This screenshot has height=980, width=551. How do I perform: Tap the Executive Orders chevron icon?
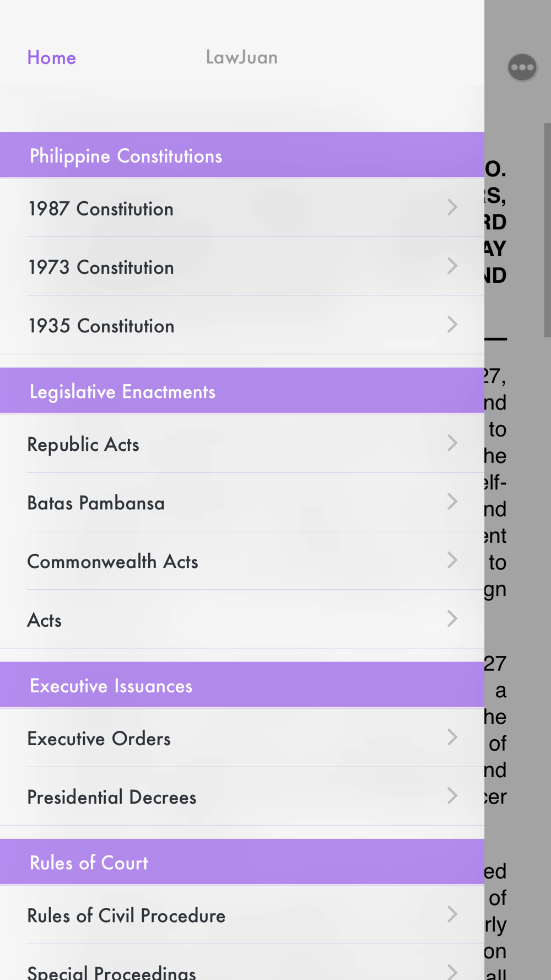coord(452,737)
